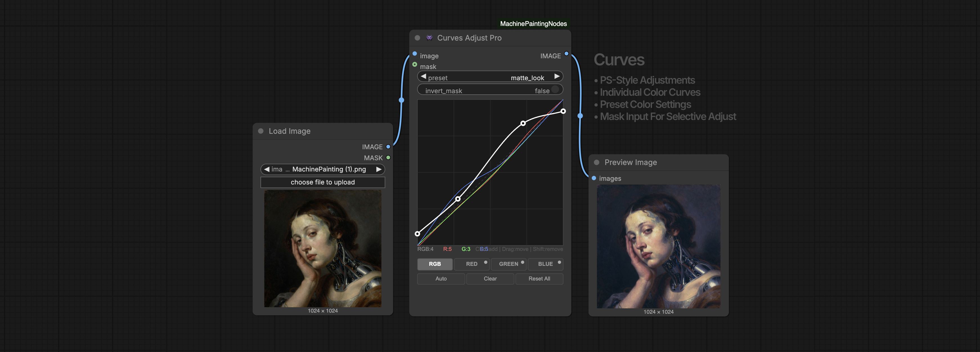
Task: Select previous image file arrow in Load Image
Action: click(267, 169)
